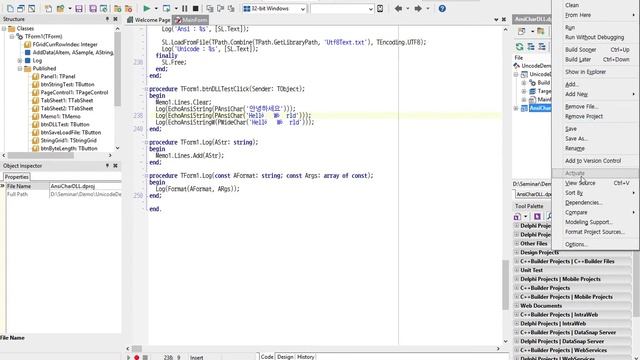Switch to the History view tab
This screenshot has width=640, height=360.
[306, 356]
